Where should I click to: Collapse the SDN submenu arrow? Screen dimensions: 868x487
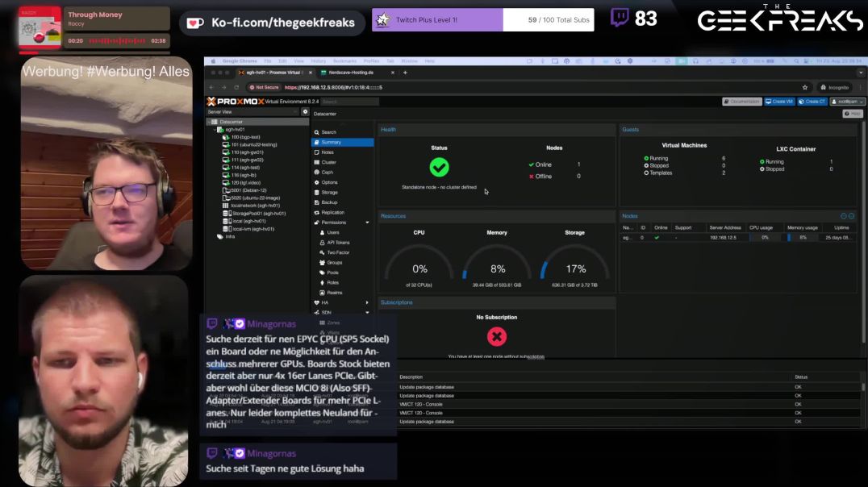(367, 313)
